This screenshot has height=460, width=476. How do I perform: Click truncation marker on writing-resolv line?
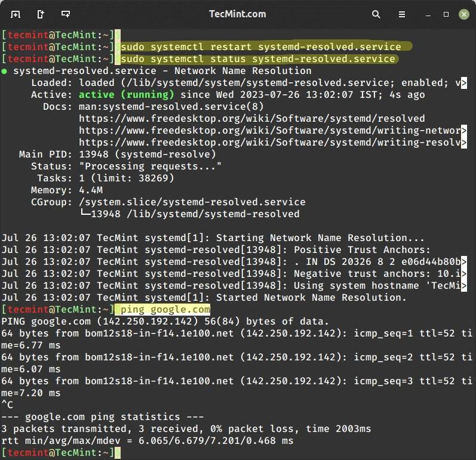464,143
